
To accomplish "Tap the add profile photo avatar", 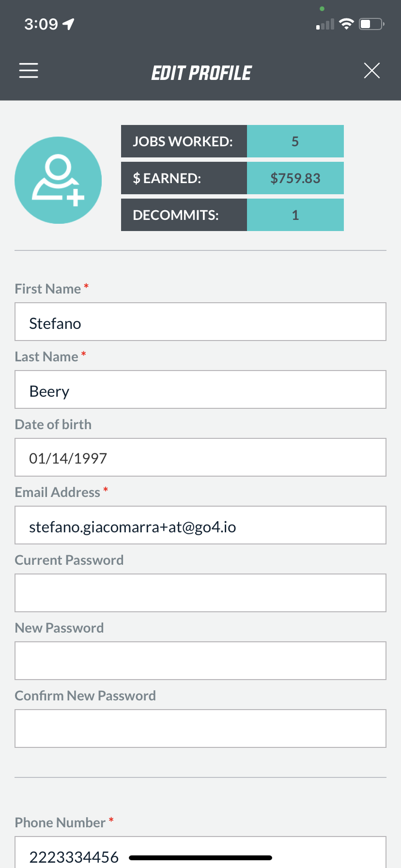I will [58, 180].
